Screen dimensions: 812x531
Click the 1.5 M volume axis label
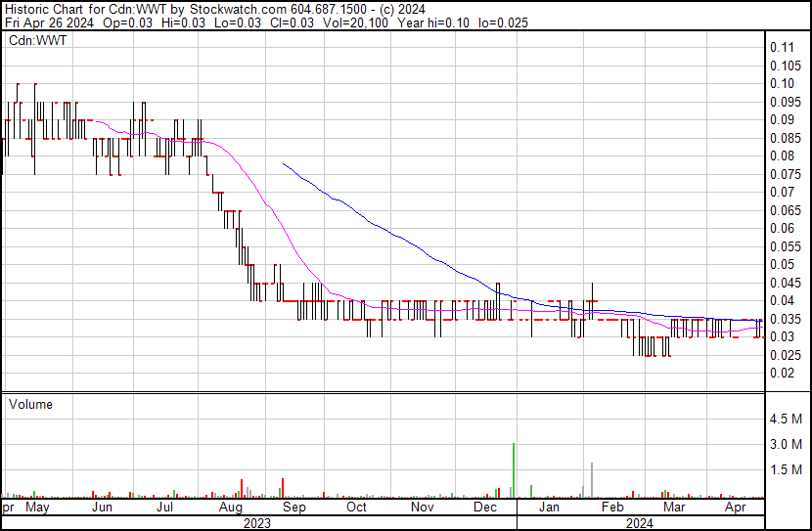pyautogui.click(x=786, y=469)
